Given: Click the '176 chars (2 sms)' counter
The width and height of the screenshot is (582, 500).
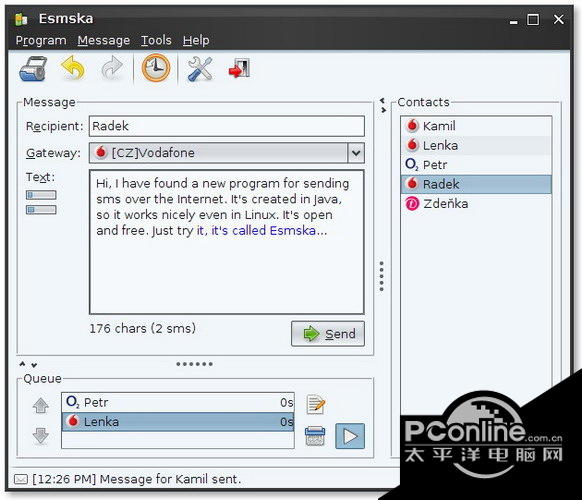Looking at the screenshot, I should point(143,329).
